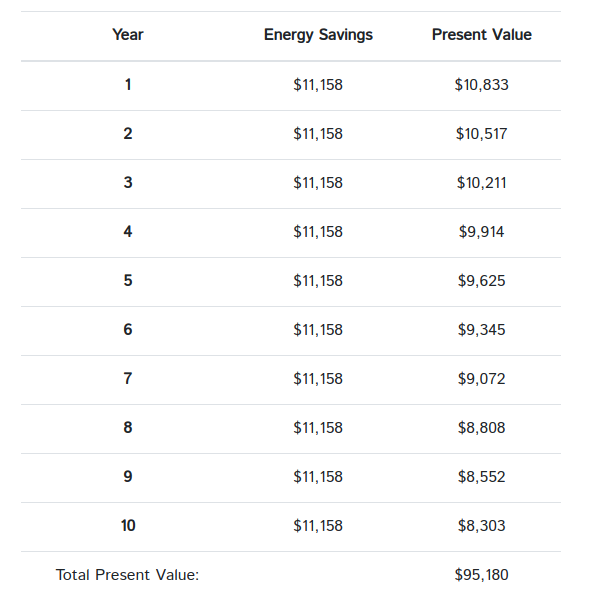Click the Present Value column header
Screen dimensions: 607x605
click(x=482, y=35)
